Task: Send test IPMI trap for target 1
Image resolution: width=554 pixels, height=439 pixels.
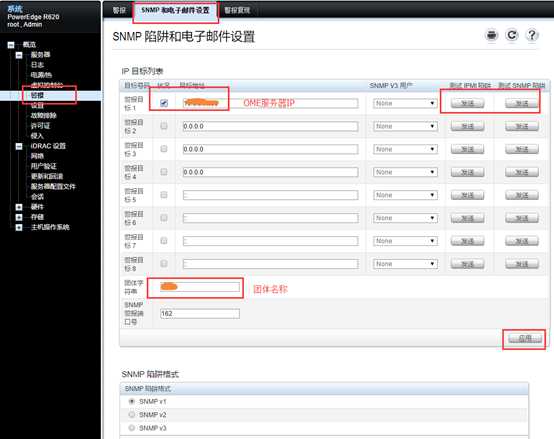Action: [x=467, y=103]
